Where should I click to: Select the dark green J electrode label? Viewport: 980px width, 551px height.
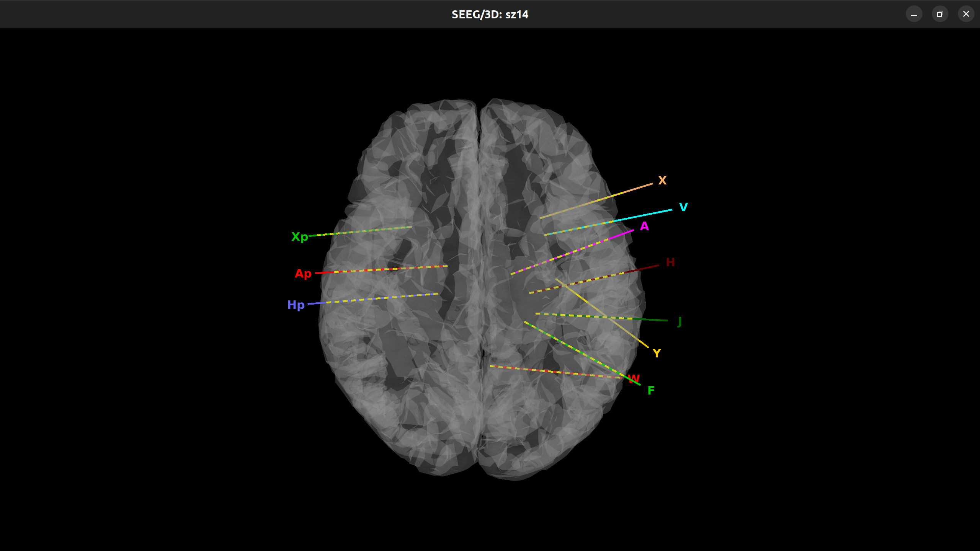[679, 322]
